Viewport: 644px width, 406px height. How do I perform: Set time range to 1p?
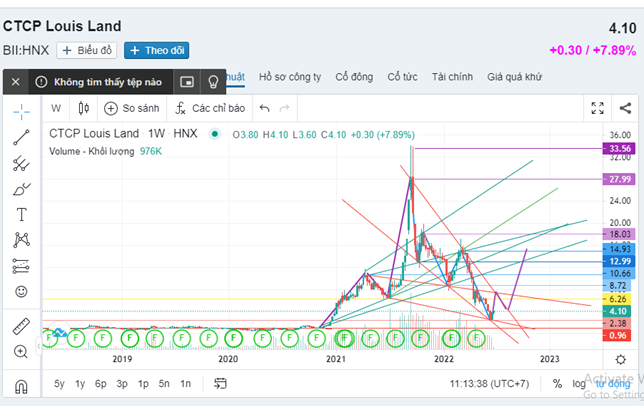click(143, 384)
